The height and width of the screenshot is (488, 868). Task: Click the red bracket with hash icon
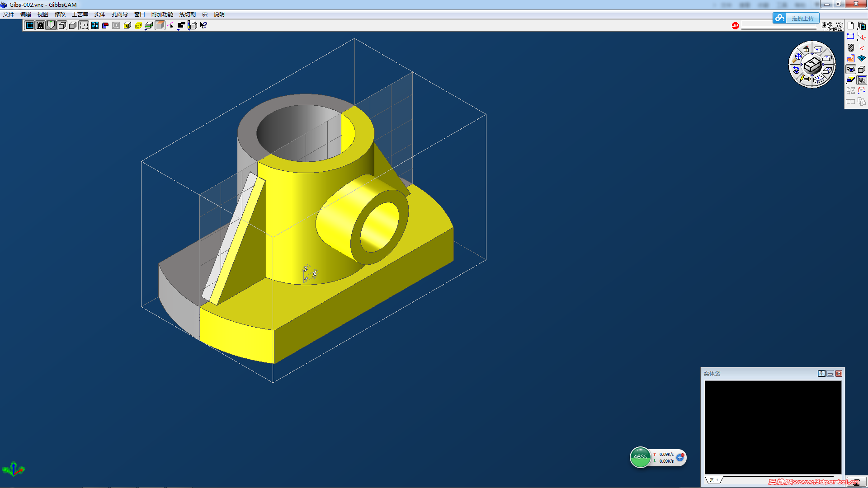(862, 90)
